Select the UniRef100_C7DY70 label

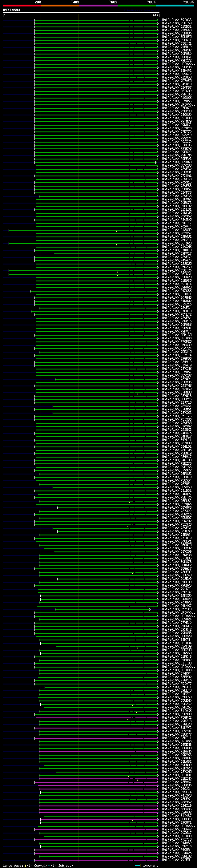pyautogui.click(x=176, y=132)
